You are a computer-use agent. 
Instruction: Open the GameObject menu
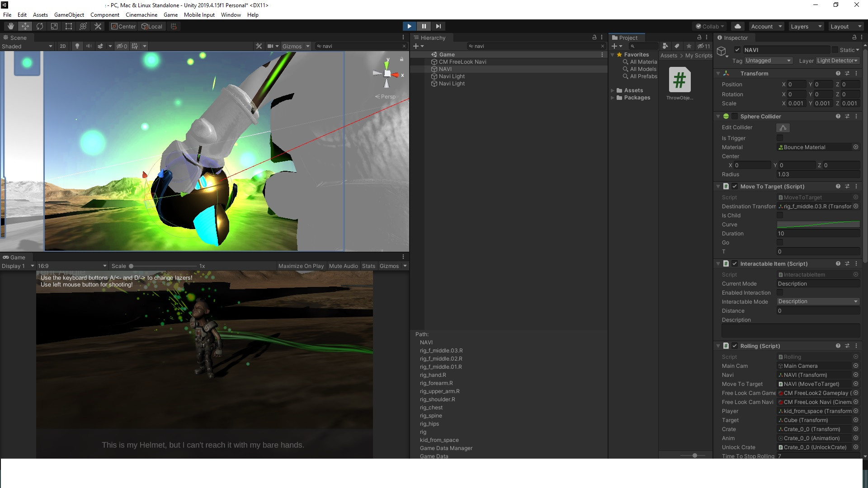pos(69,14)
